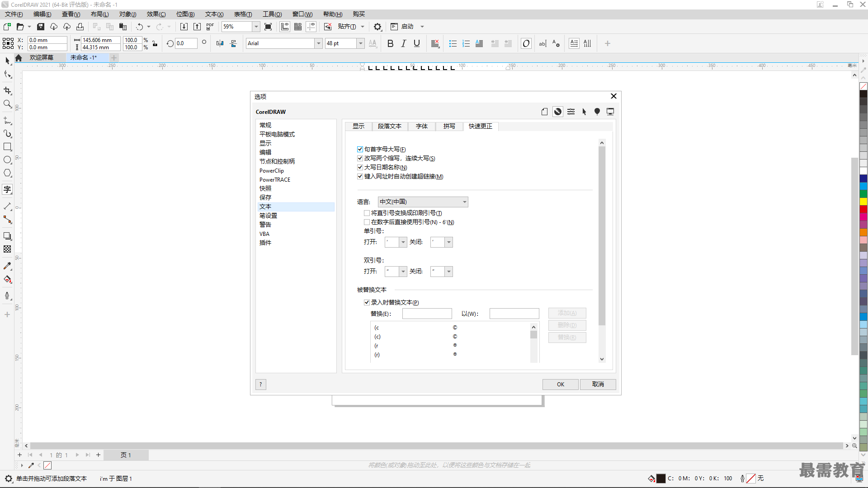The image size is (868, 488).
Task: Click the Import icon
Action: click(x=184, y=27)
